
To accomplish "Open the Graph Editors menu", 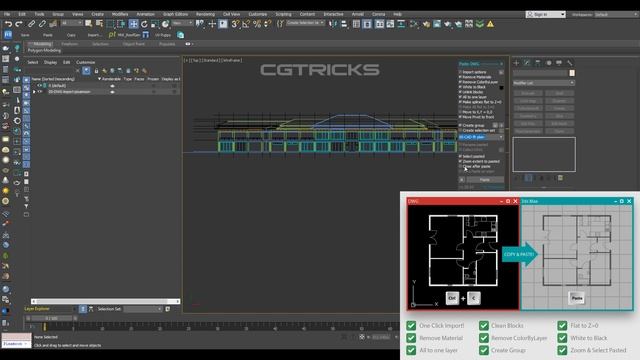I will [x=176, y=14].
